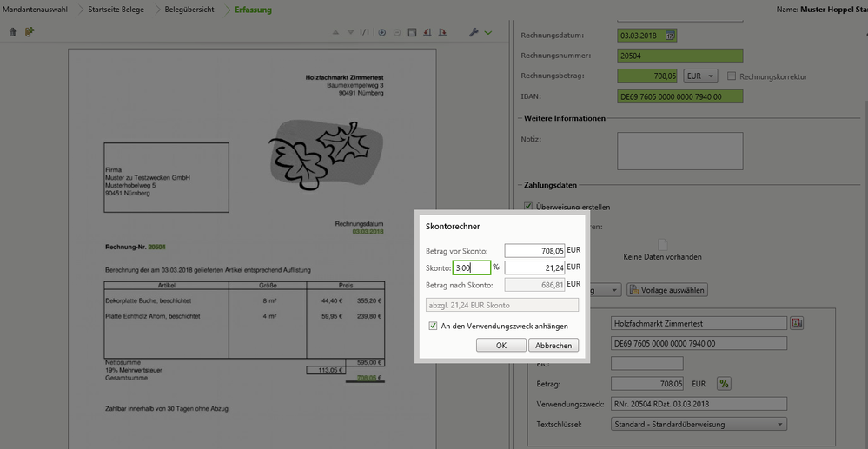Rotate the document right
868x449 pixels.
tap(441, 33)
